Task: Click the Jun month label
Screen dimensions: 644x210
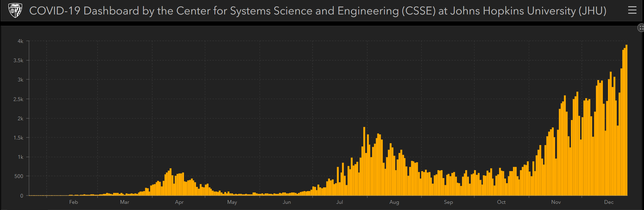Action: (287, 202)
